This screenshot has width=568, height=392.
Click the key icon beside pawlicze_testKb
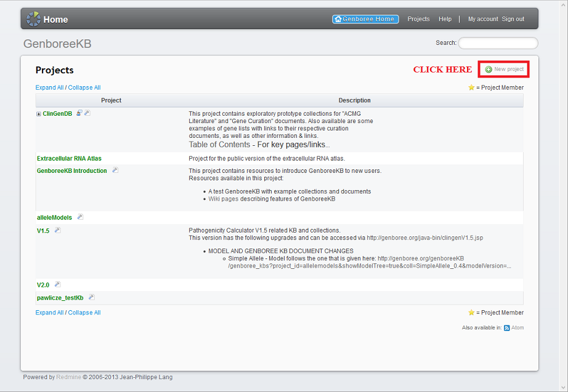click(x=91, y=297)
